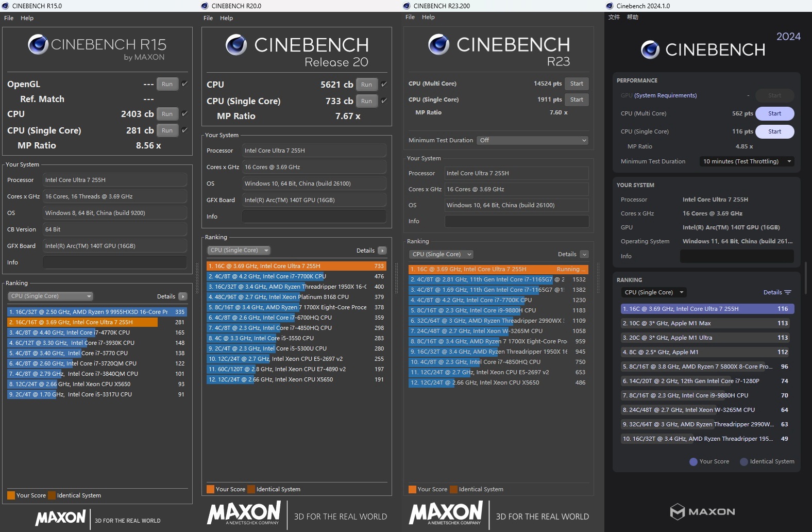Open File menu in Cinebench R20
This screenshot has height=532, width=812.
pyautogui.click(x=208, y=18)
